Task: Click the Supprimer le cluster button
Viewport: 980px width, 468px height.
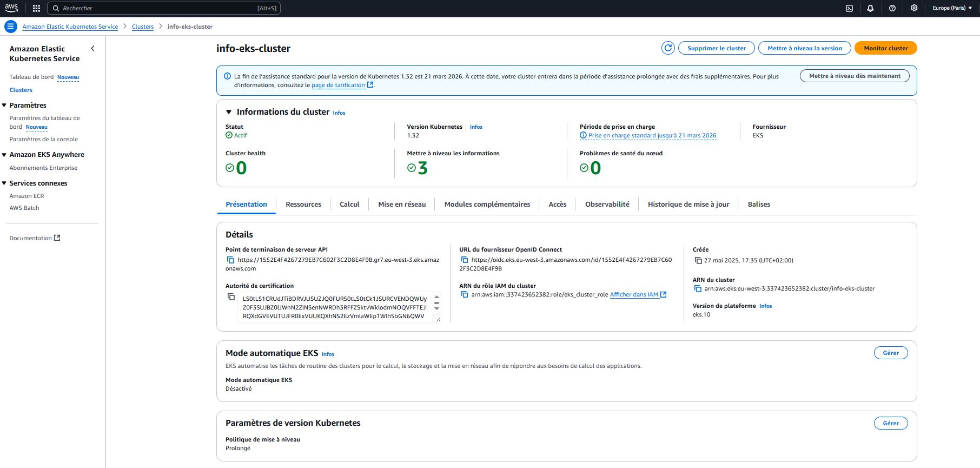Action: tap(716, 48)
